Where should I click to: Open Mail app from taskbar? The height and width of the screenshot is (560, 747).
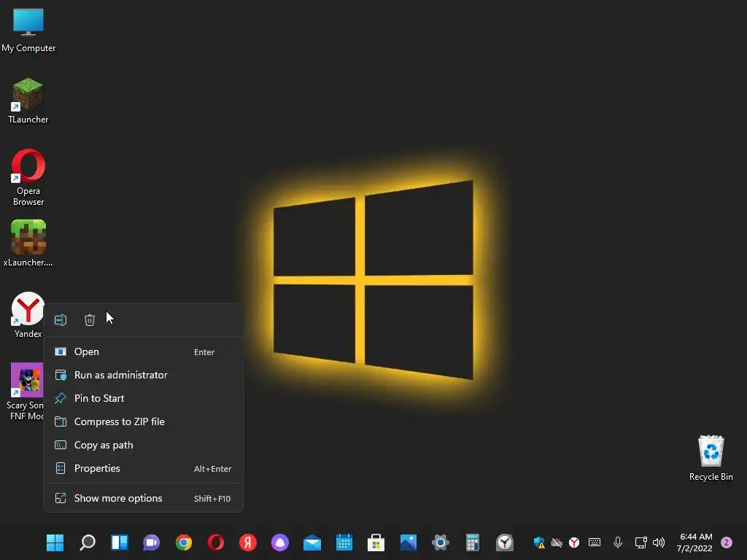click(312, 542)
